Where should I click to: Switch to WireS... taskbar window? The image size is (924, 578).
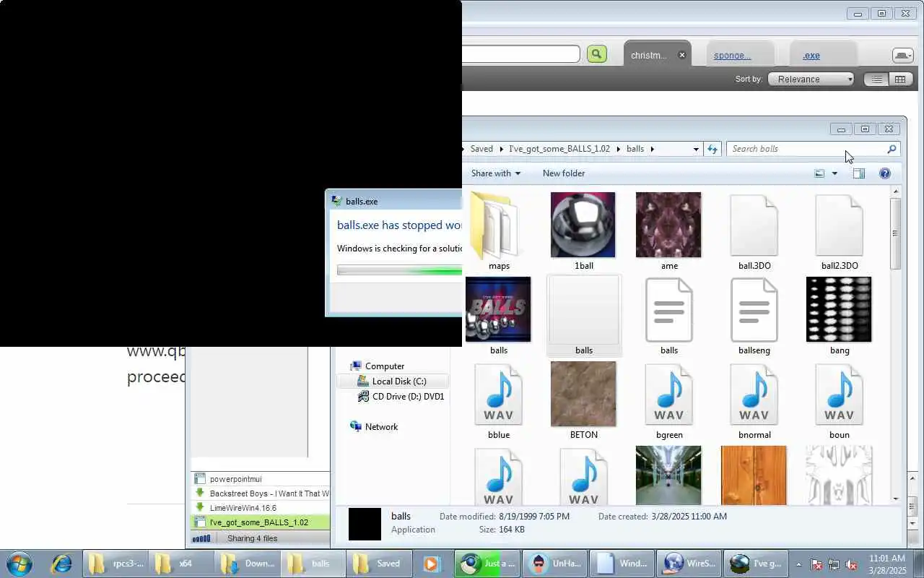(x=689, y=564)
